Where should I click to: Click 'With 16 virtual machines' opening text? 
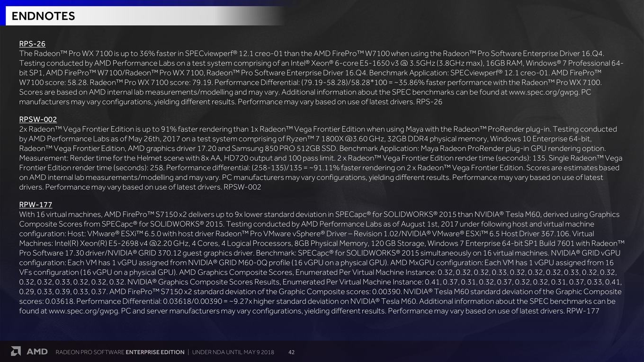[60, 214]
